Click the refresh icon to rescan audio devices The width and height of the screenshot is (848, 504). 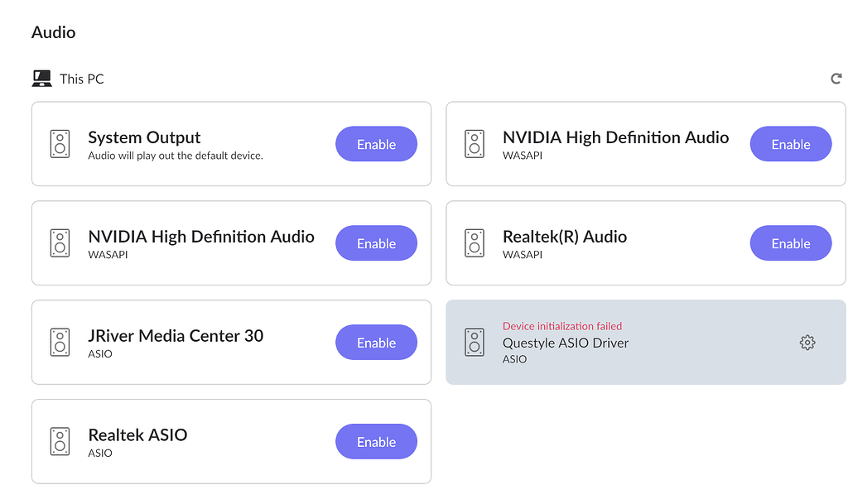pos(836,78)
